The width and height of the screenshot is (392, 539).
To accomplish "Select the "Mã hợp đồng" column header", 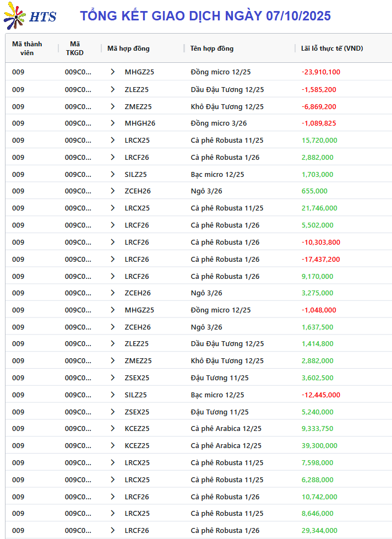I will [128, 48].
